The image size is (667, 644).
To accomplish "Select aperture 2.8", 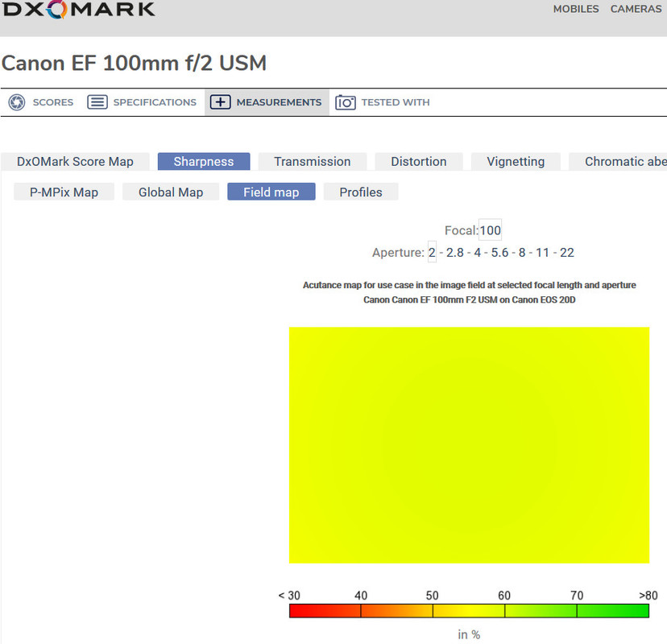I will [x=454, y=253].
